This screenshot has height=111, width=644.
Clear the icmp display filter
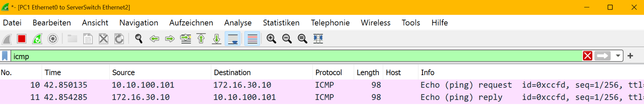point(587,56)
